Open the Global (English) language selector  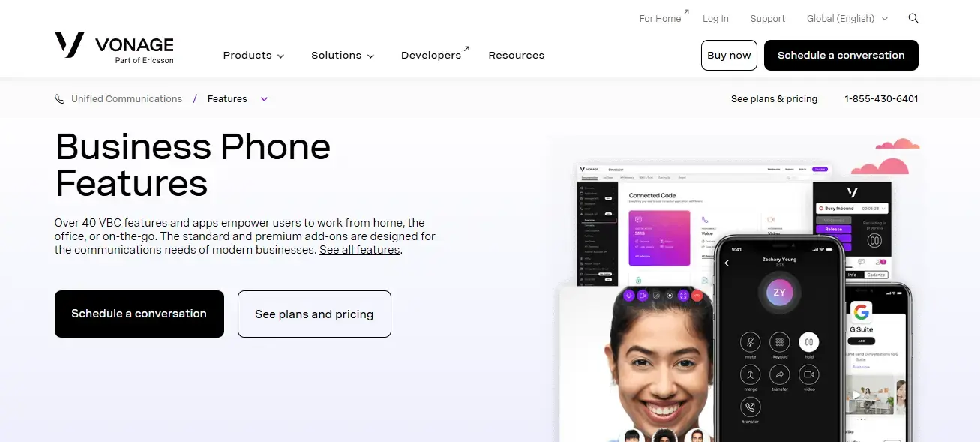(847, 18)
